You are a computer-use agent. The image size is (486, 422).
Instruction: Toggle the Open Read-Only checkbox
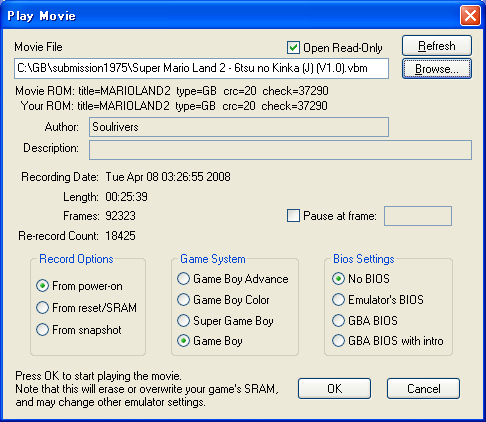click(x=293, y=48)
